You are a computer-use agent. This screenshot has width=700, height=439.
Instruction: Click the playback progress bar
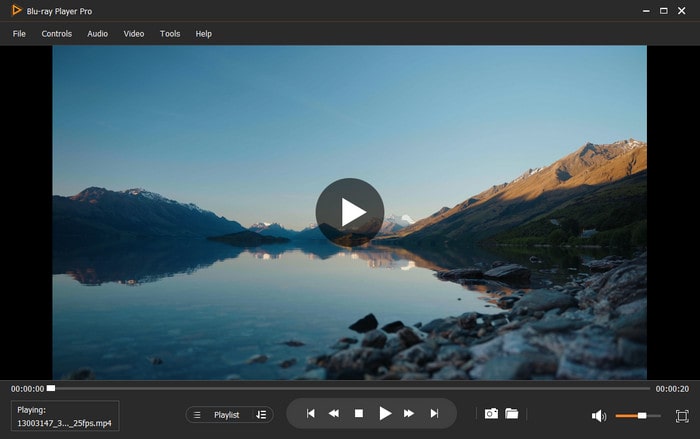click(x=350, y=388)
